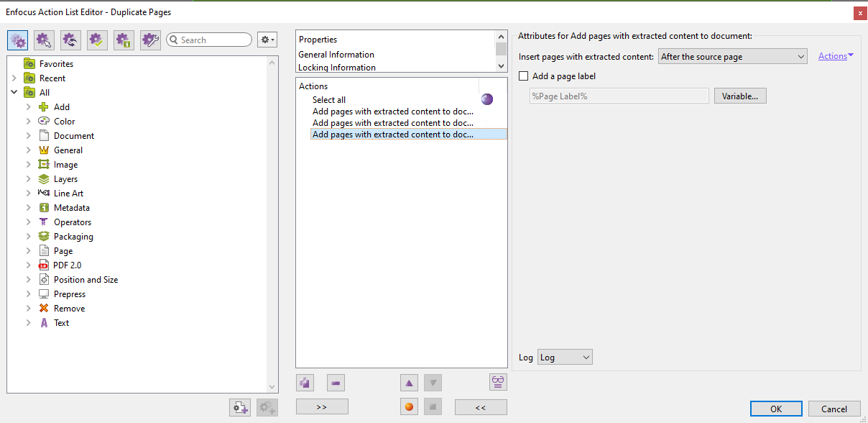Click the purple sphere beside Select all
The height and width of the screenshot is (423, 868).
(487, 99)
